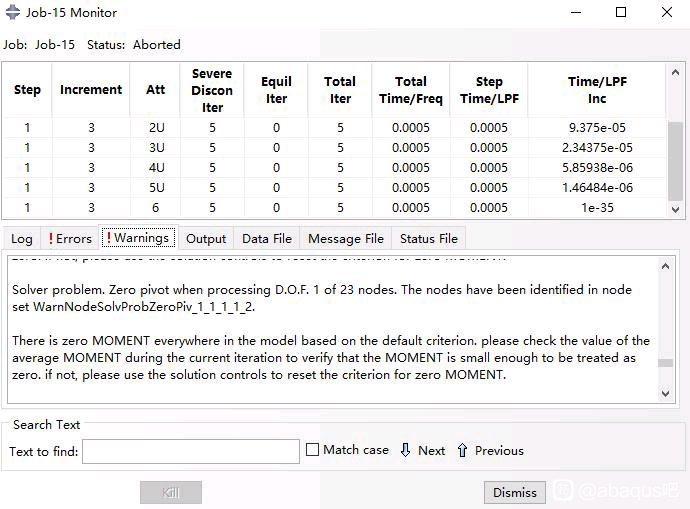Screen dimensions: 690x509
Task: Click the Increment column header
Action: coord(91,90)
